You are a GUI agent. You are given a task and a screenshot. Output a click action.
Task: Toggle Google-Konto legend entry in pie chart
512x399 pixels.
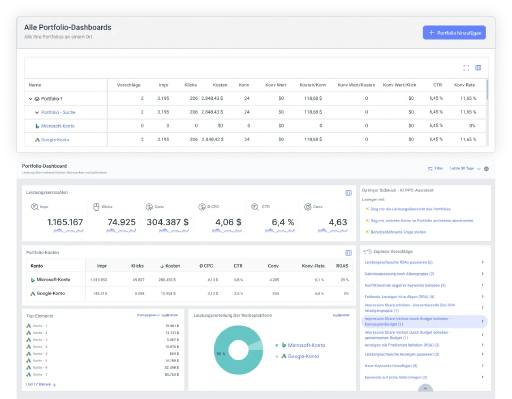(x=300, y=356)
